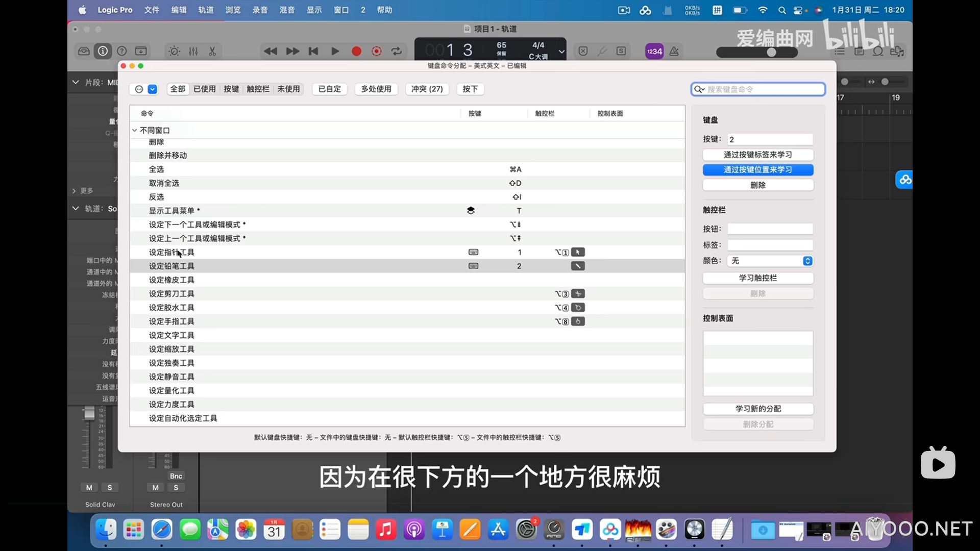Screen dimensions: 980x551
Task: Collapse the 片段 inspector section
Action: point(76,82)
